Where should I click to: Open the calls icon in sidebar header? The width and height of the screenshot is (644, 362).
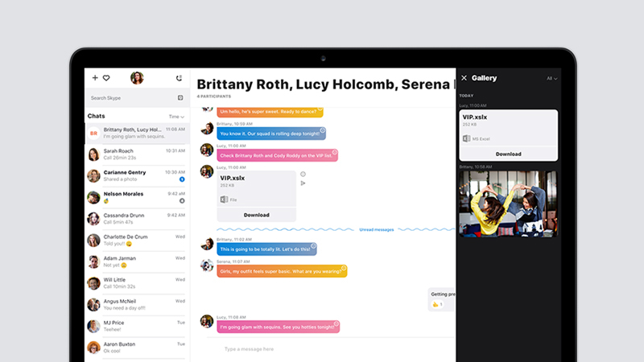pyautogui.click(x=179, y=78)
